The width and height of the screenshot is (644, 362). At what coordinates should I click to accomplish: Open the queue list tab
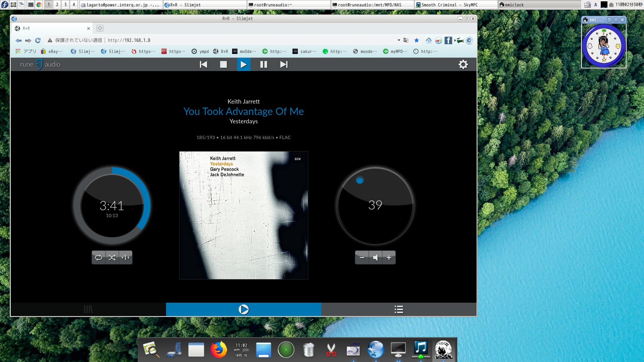[399, 309]
